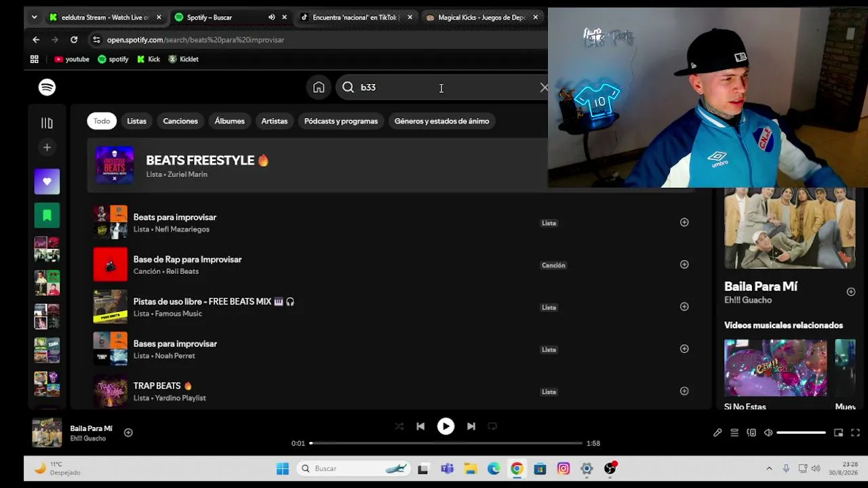Expand Your Library sidebar
Image resolution: width=868 pixels, height=488 pixels.
[47, 123]
